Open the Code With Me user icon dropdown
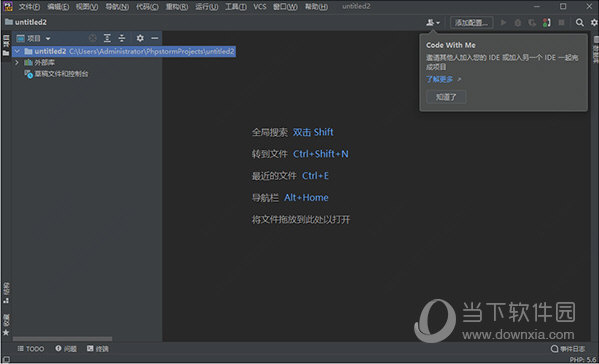Viewport: 599px width, 364px height. (433, 23)
